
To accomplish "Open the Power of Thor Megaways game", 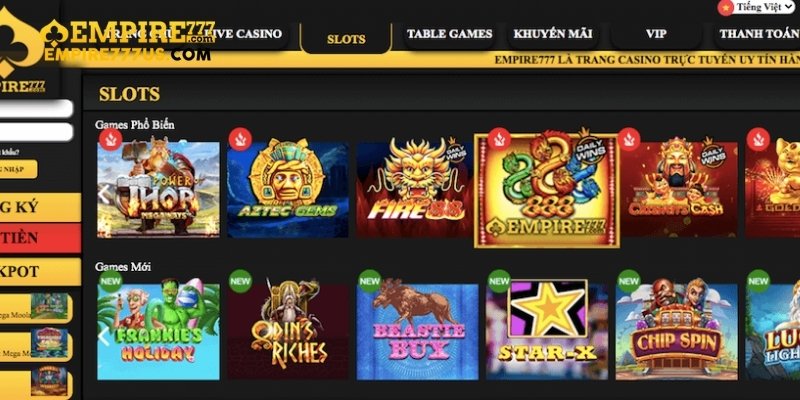I will 158,190.
